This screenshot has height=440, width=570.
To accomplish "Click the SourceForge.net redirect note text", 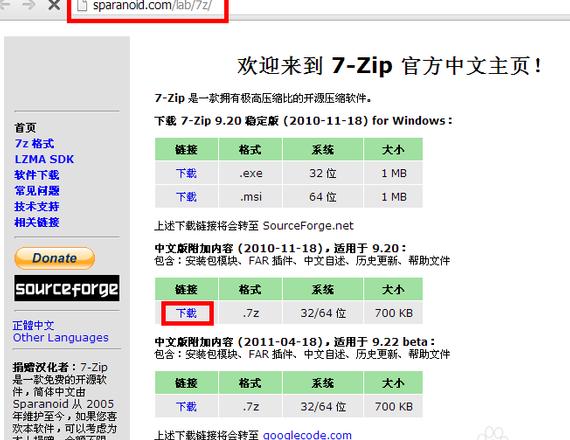I will coord(254,226).
